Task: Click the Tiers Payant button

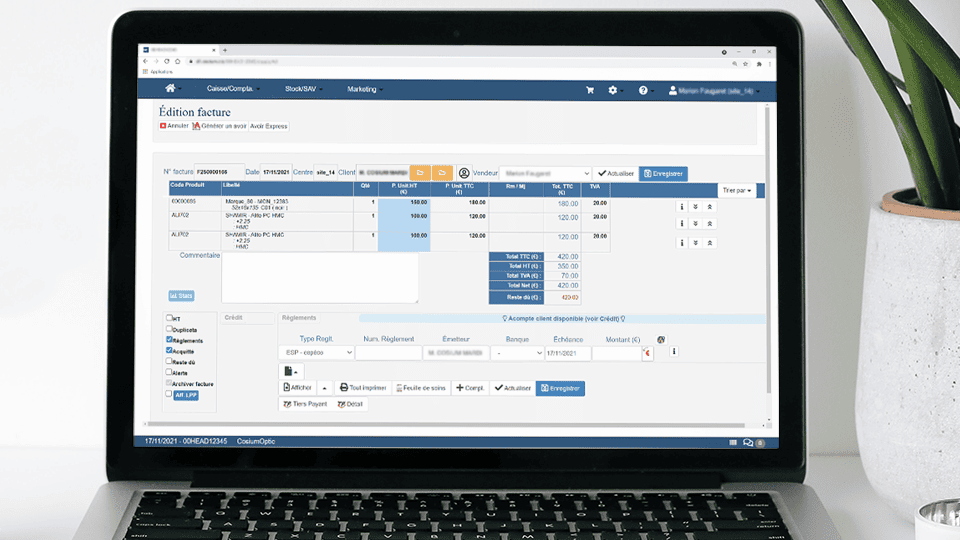Action: point(305,404)
